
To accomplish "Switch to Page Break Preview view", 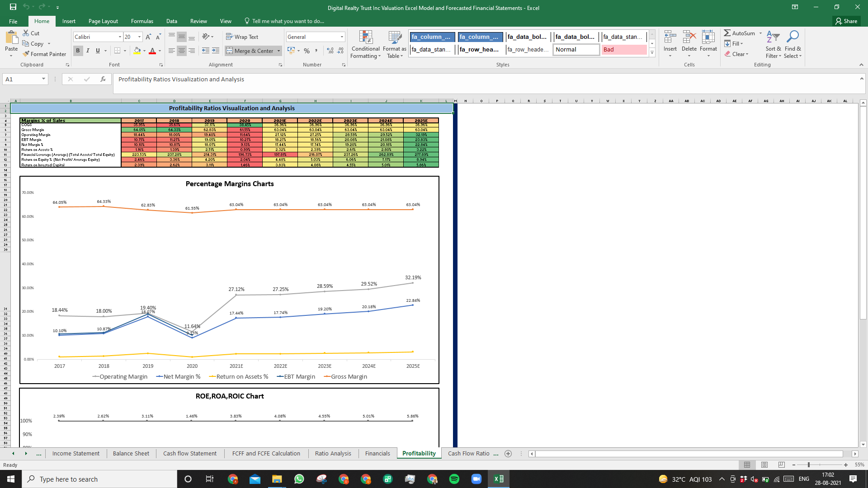I will (781, 465).
